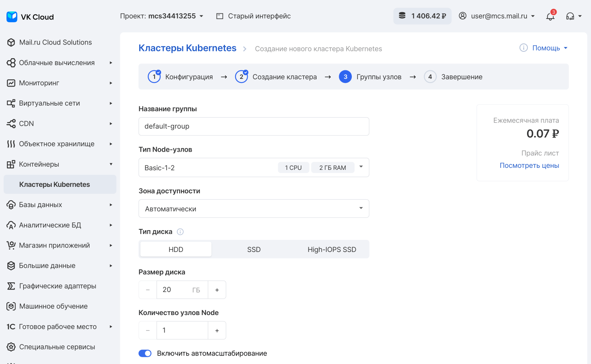Click the Графические адаптеры sigma icon
The height and width of the screenshot is (364, 591).
pos(11,286)
